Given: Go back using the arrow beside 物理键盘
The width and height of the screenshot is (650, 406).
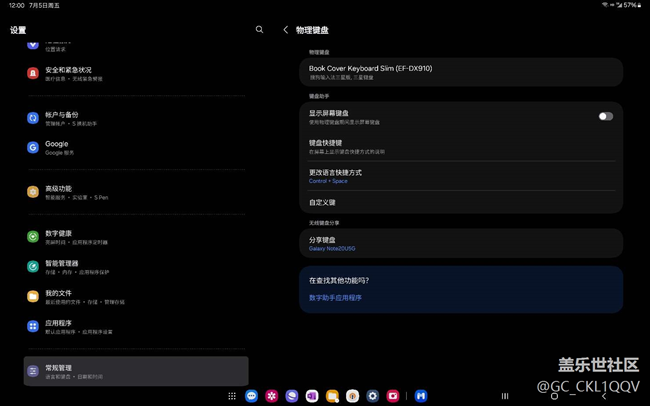Looking at the screenshot, I should [286, 30].
